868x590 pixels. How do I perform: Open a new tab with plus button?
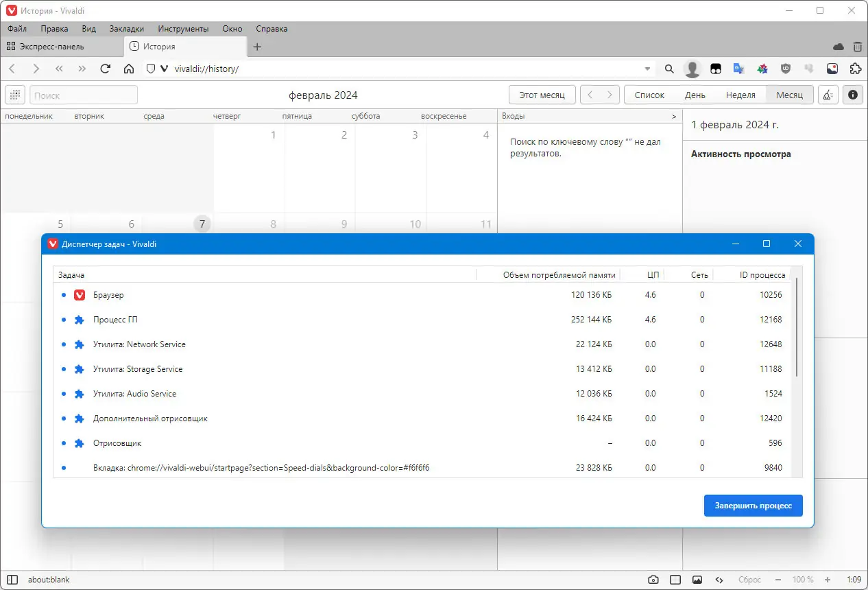pyautogui.click(x=257, y=47)
